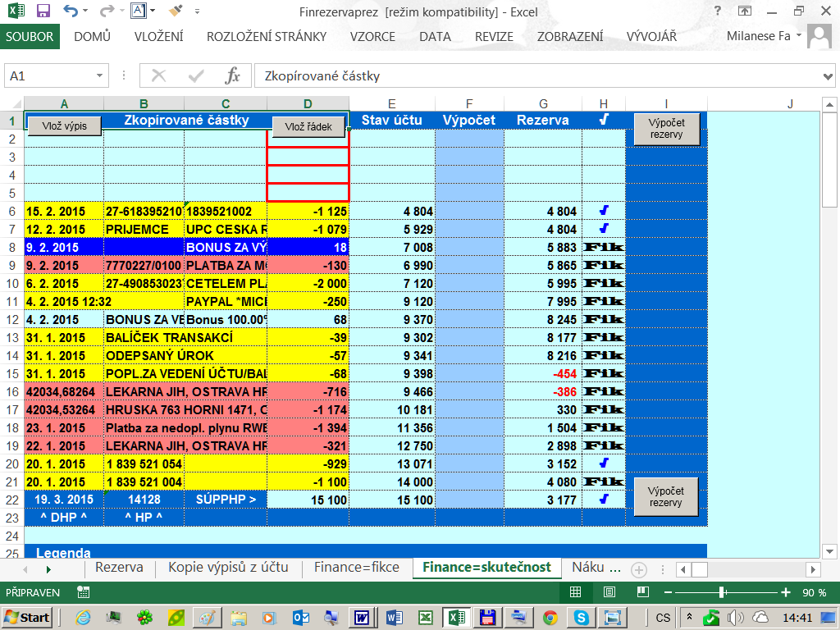Select the Format Painter brush icon
Screen dimensions: 840x630
click(175, 12)
